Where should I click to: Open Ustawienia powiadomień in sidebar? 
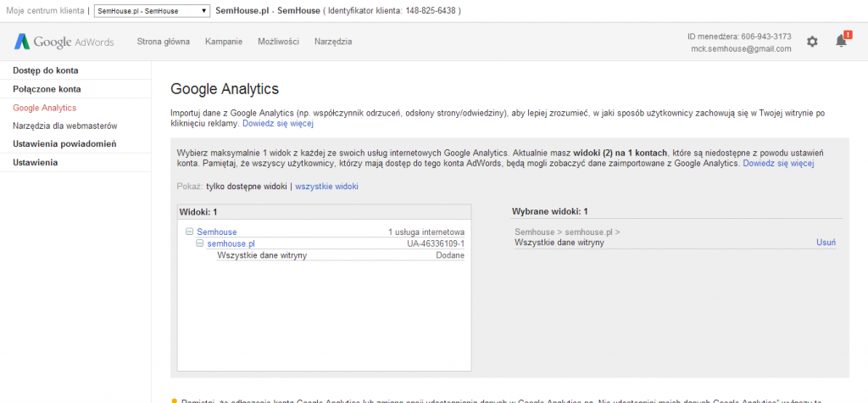[64, 143]
